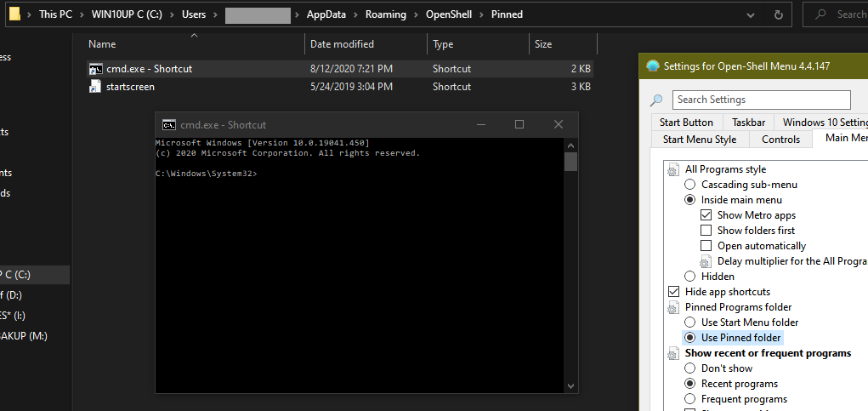
Task: Expand chevron after This PC breadcrumb
Action: point(82,14)
